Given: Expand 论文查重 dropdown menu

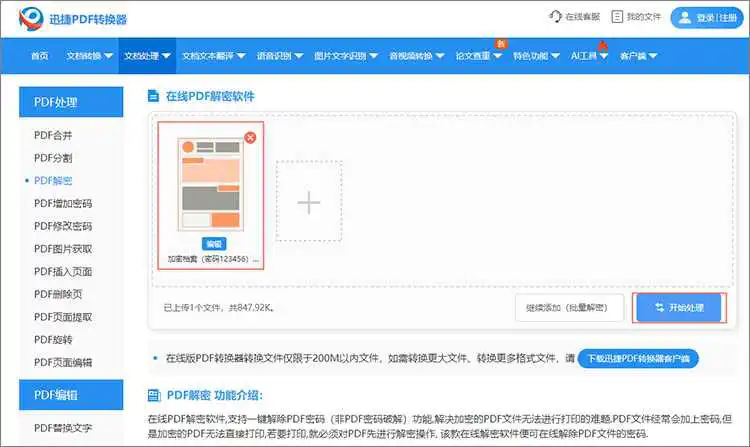Looking at the screenshot, I should pyautogui.click(x=478, y=56).
